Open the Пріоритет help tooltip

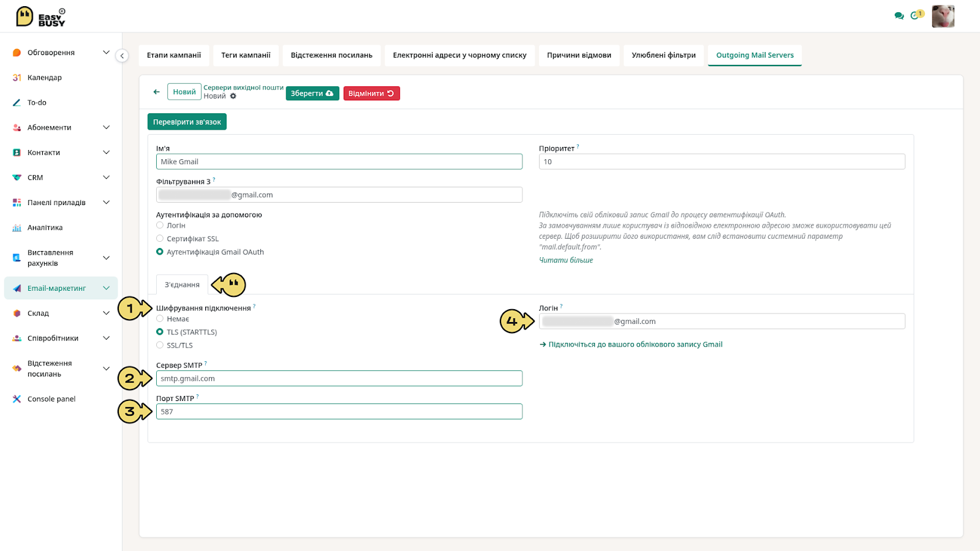pyautogui.click(x=578, y=146)
